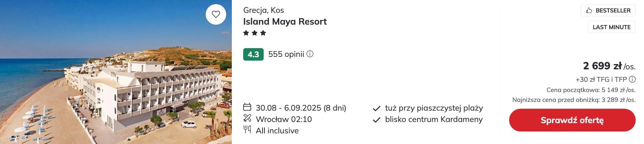
Task: Click checkmark beside blisko centrum Kardameny
Action: pyautogui.click(x=377, y=120)
